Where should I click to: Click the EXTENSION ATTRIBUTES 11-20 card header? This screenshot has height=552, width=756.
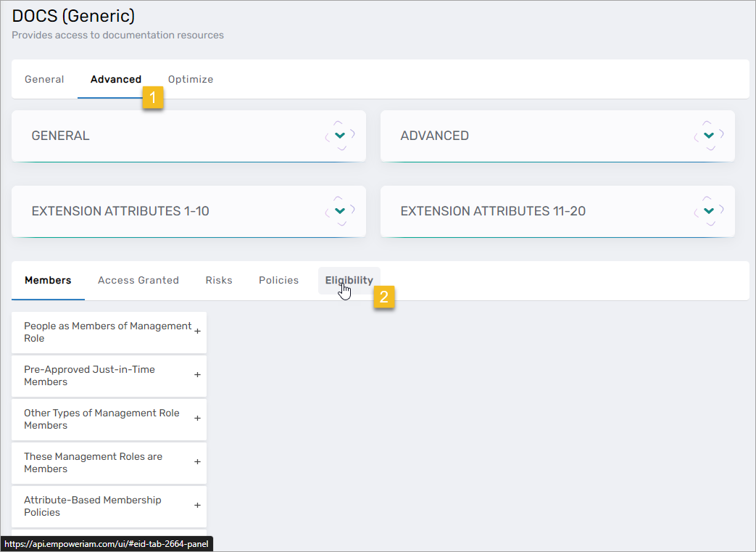pyautogui.click(x=493, y=212)
